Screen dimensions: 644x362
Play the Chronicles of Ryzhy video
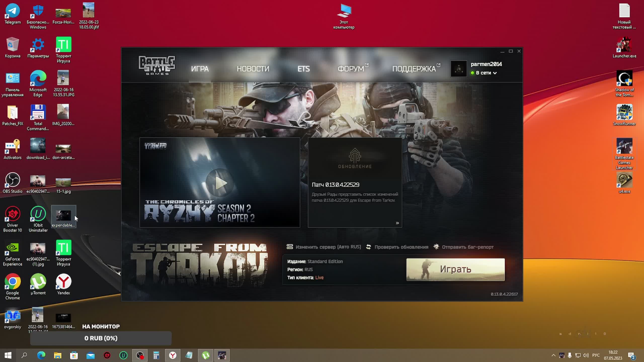click(220, 183)
